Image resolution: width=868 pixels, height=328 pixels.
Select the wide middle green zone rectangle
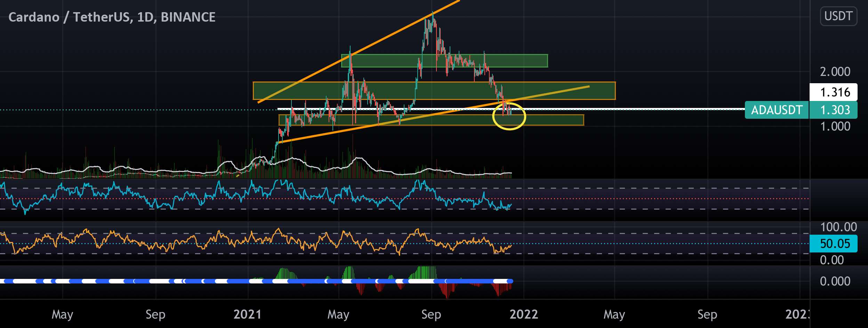[x=434, y=91]
